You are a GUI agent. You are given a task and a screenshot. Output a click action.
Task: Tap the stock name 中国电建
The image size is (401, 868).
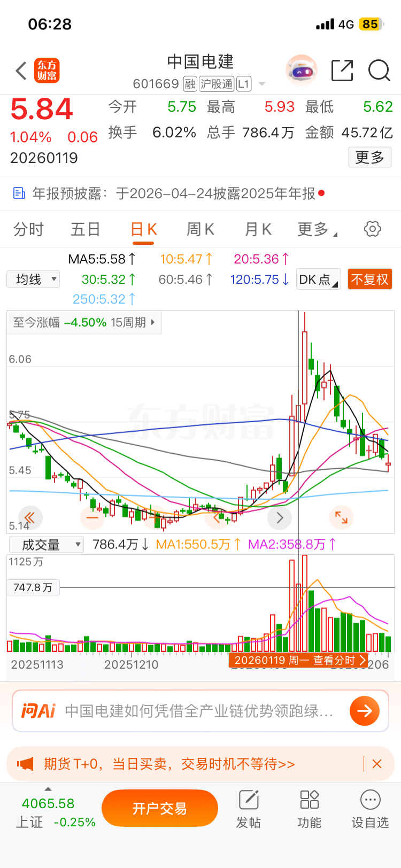[x=200, y=62]
